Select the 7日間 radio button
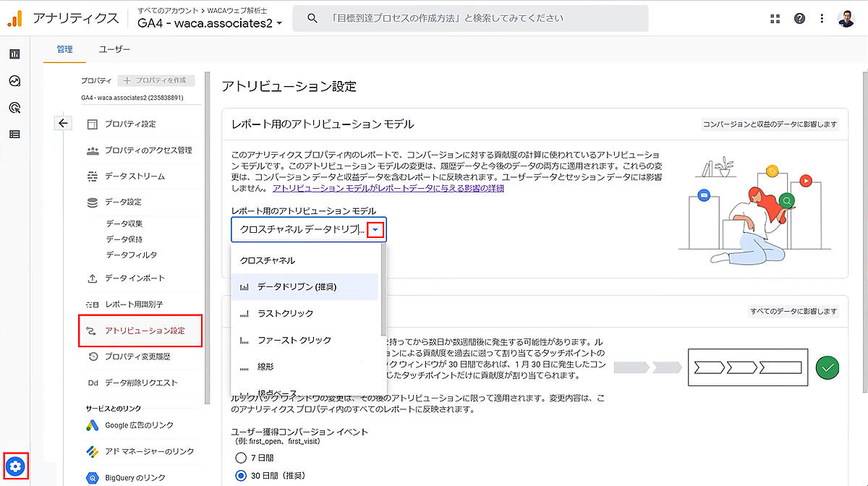The image size is (868, 486). coord(241,458)
